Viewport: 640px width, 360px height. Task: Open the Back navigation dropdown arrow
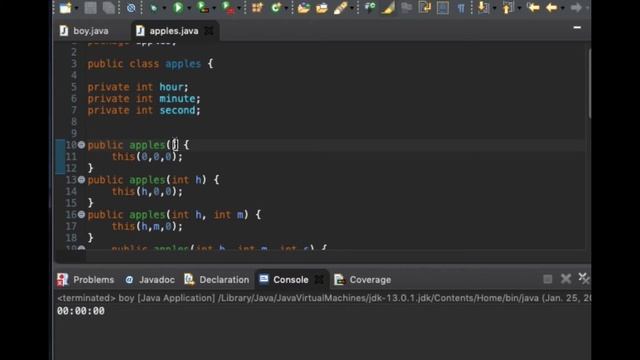point(562,8)
